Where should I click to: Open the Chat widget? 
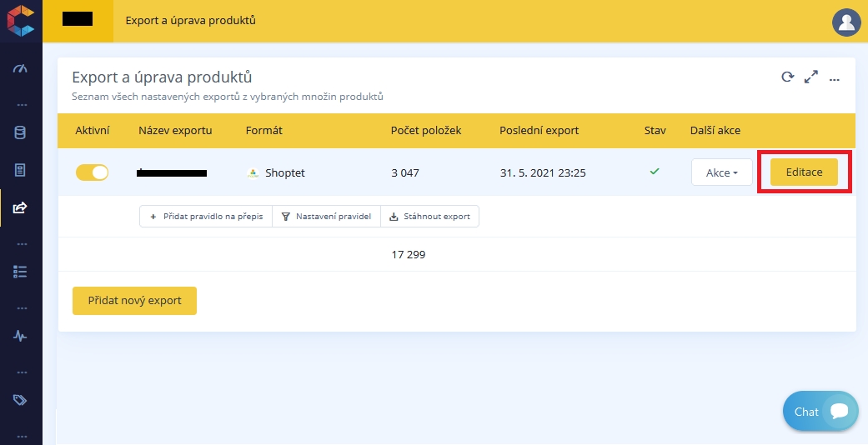820,412
